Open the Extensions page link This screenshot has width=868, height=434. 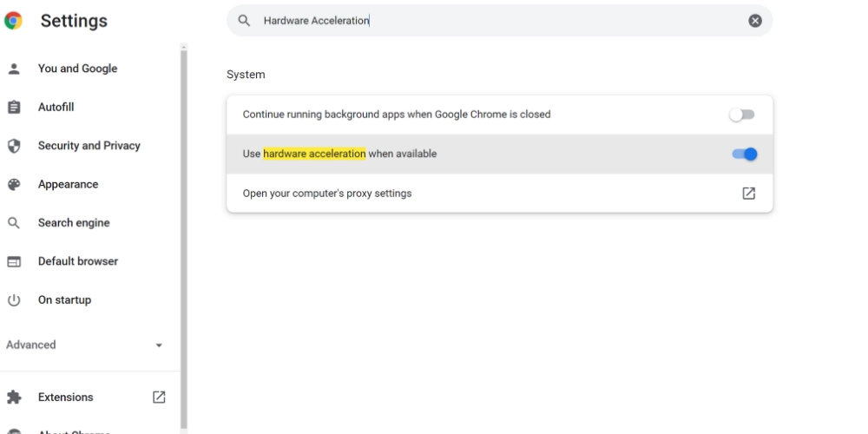65,397
